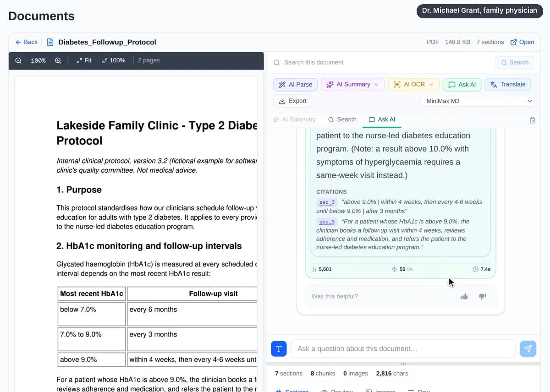This screenshot has height=392, width=550.
Task: Click the first sec_3 citation tag
Action: click(x=327, y=202)
